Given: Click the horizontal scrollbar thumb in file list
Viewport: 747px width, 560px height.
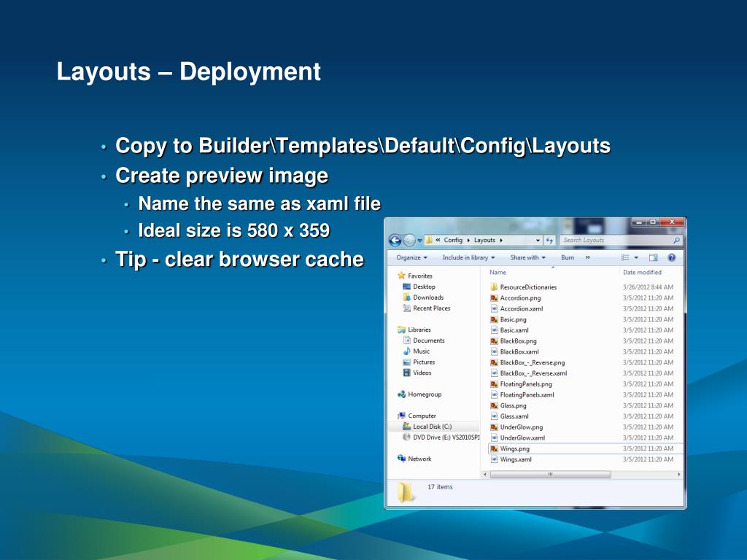Looking at the screenshot, I should (x=550, y=474).
